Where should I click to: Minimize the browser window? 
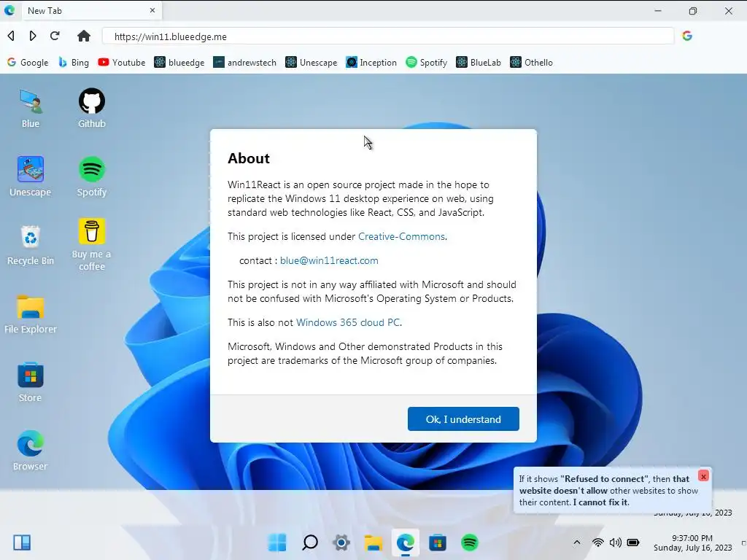(658, 10)
